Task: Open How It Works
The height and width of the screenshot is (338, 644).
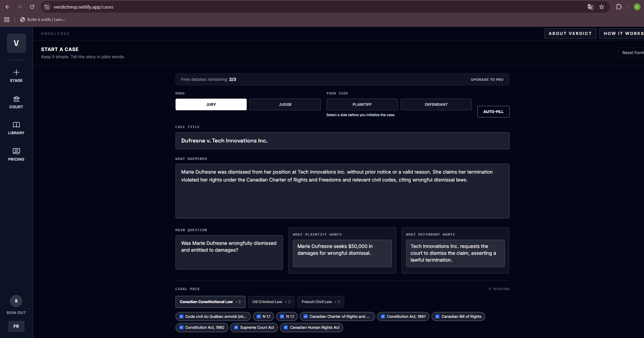Action: (x=622, y=34)
